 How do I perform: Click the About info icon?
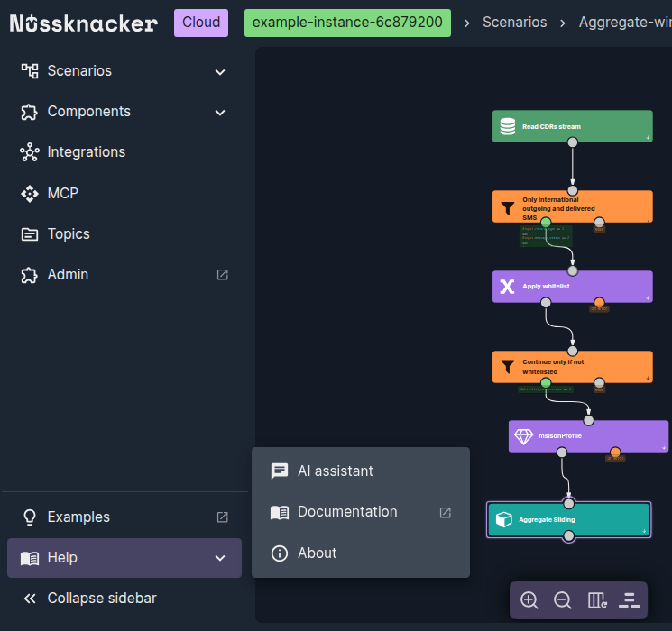280,553
